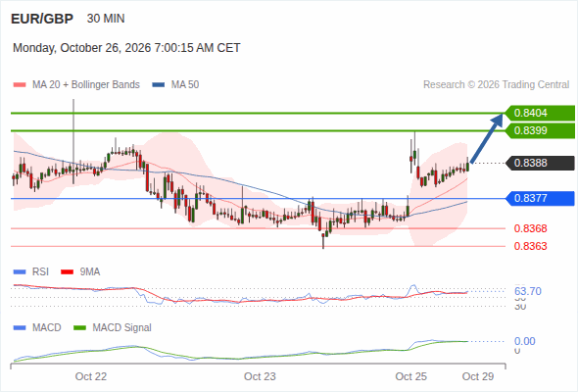Click the 0.8368 red support value
This screenshot has width=578, height=392.
click(530, 228)
